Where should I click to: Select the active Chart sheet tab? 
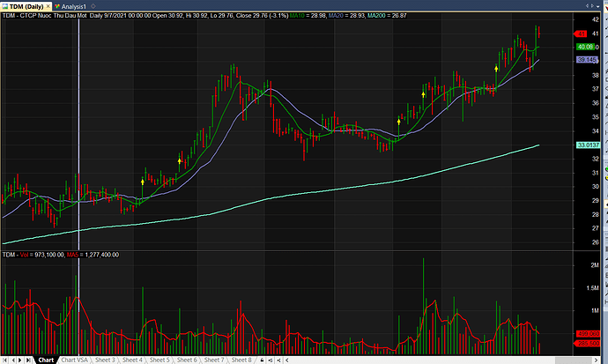[46, 360]
